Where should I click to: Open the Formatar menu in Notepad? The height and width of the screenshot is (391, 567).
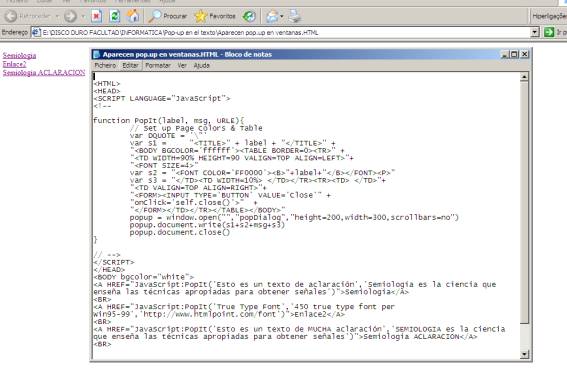pos(158,65)
